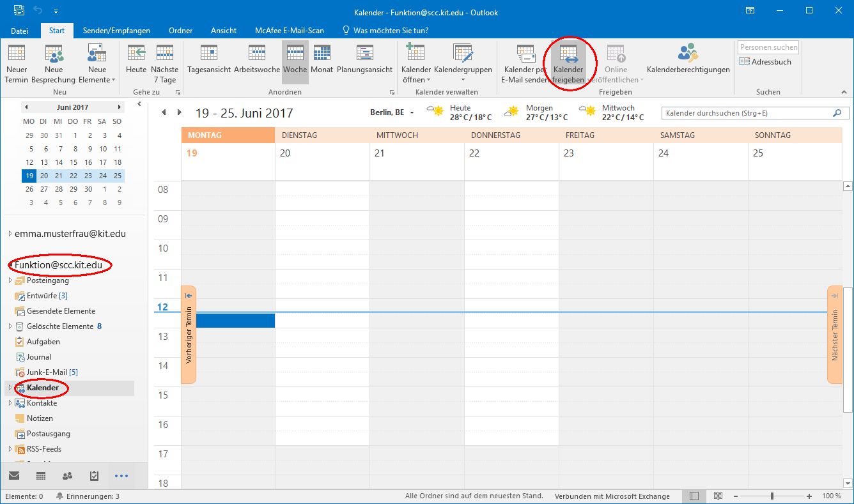
Task: Switch to Mail view in bottom navigation
Action: tap(13, 476)
